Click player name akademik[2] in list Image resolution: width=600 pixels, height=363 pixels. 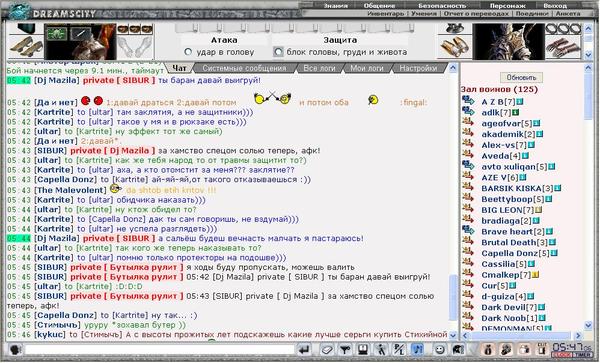[508, 134]
